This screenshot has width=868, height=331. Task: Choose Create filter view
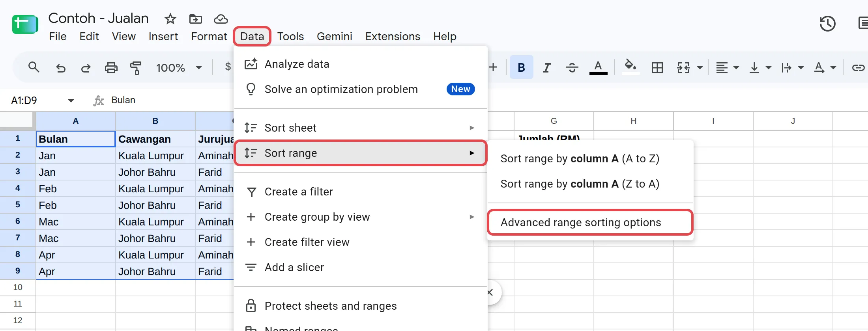[360, 242]
